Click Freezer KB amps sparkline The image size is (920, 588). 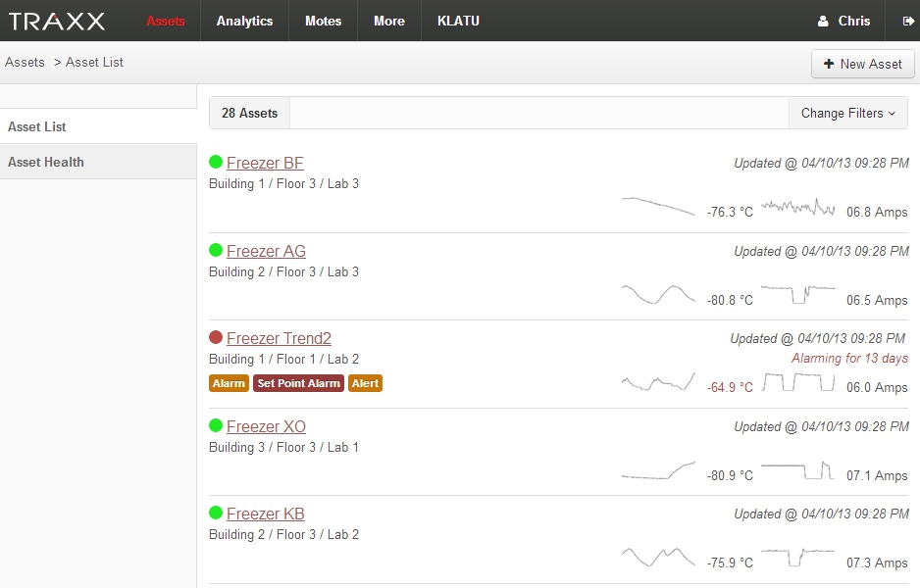[x=798, y=557]
